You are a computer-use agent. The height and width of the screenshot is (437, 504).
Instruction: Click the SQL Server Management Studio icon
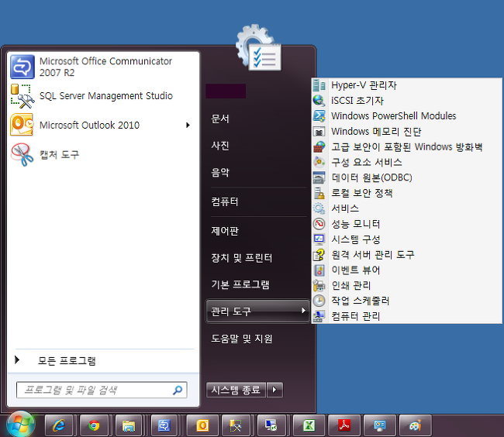coord(22,96)
